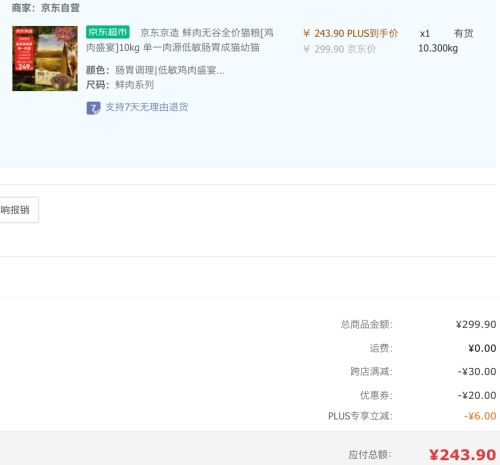Viewport: 500px width, 465px height.
Task: Click the 商家:京东自营 merchant label
Action: (x=46, y=8)
